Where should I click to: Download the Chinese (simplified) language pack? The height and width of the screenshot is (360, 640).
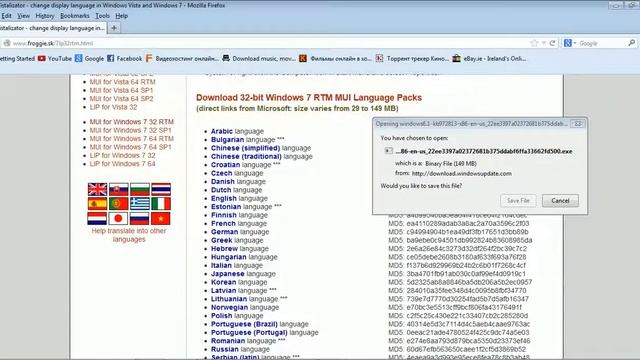tap(245, 148)
